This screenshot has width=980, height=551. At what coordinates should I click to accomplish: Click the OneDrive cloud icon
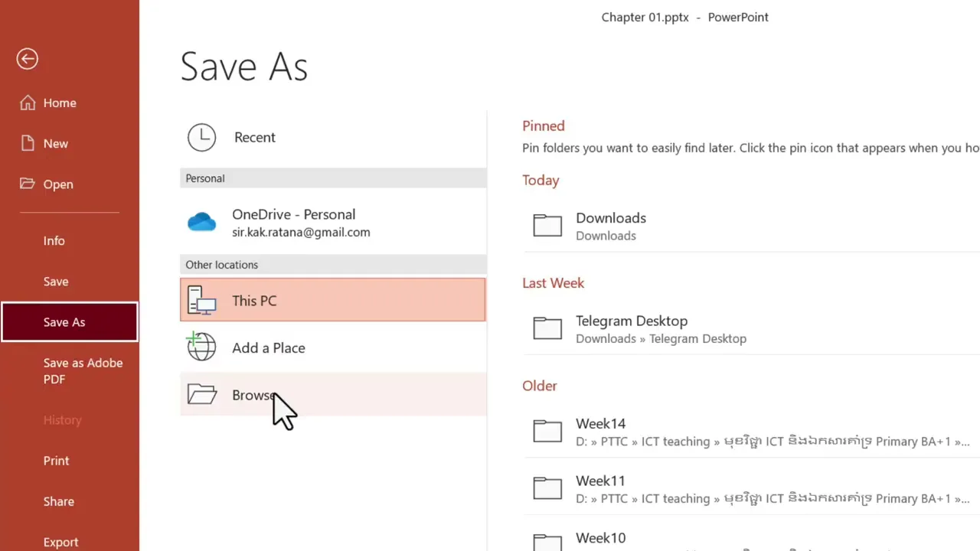[x=202, y=222]
